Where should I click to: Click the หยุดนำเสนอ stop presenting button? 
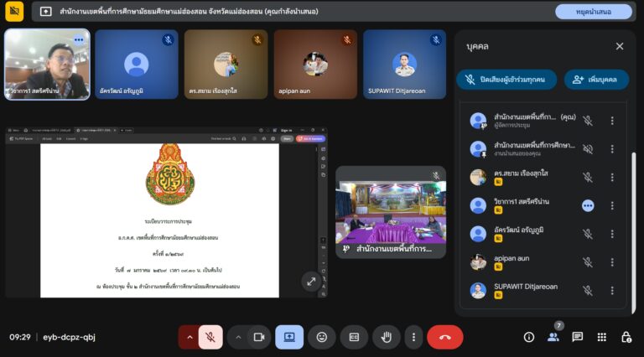(593, 12)
